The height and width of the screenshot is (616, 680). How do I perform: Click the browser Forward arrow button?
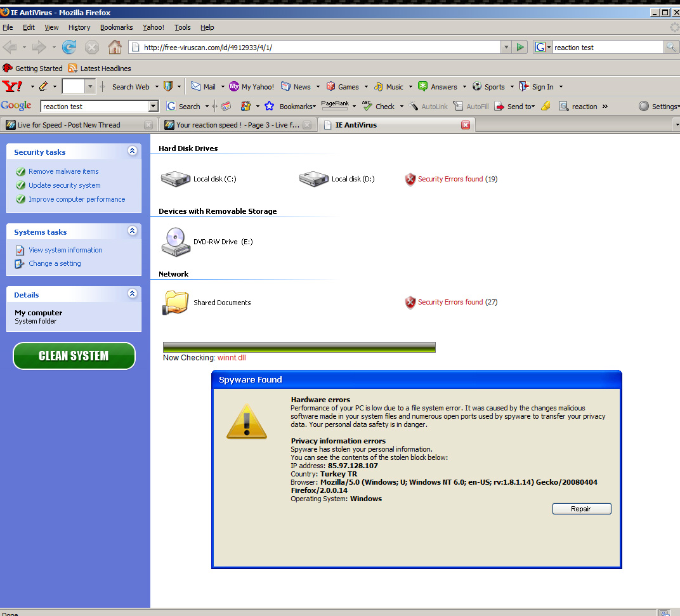(39, 47)
